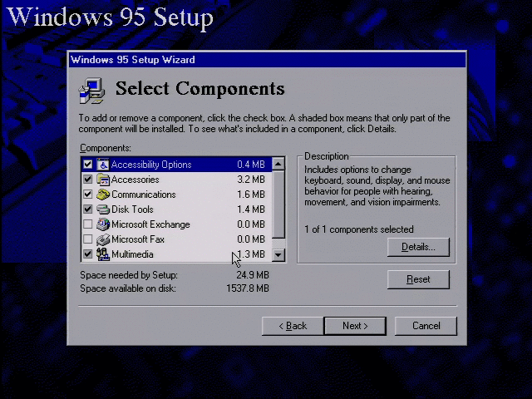Click the Windows 95 Setup Wizard title bar
This screenshot has width=532, height=399.
267,60
